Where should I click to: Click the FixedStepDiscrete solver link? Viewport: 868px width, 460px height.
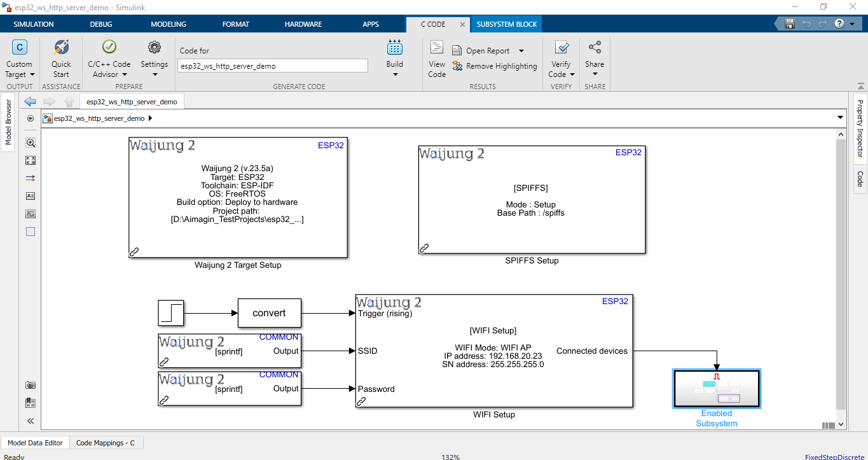835,457
